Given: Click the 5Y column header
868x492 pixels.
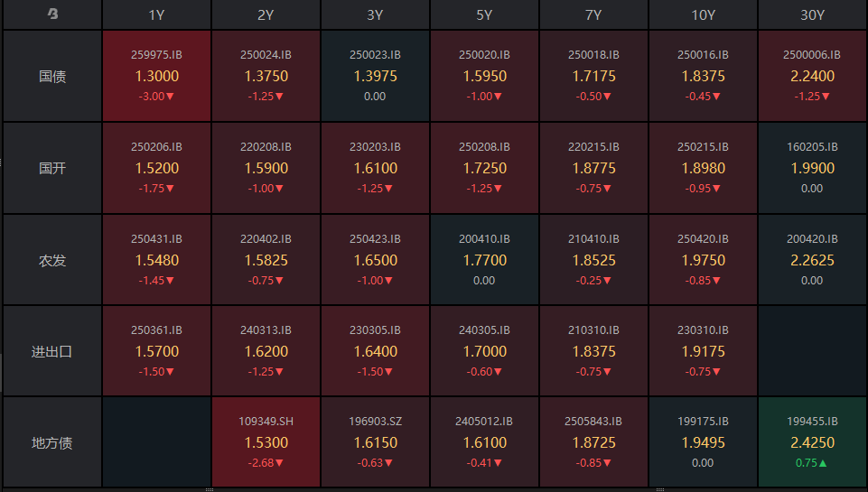Looking at the screenshot, I should pos(484,15).
